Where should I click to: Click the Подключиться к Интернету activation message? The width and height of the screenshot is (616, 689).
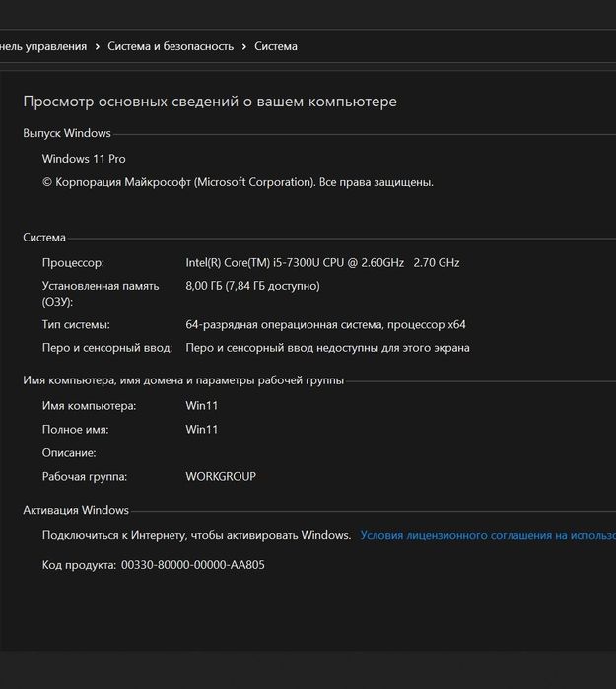pos(196,535)
